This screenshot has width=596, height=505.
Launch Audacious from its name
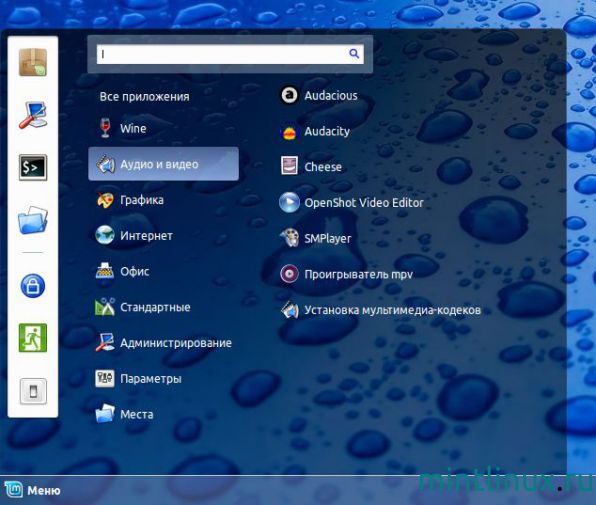click(x=331, y=95)
